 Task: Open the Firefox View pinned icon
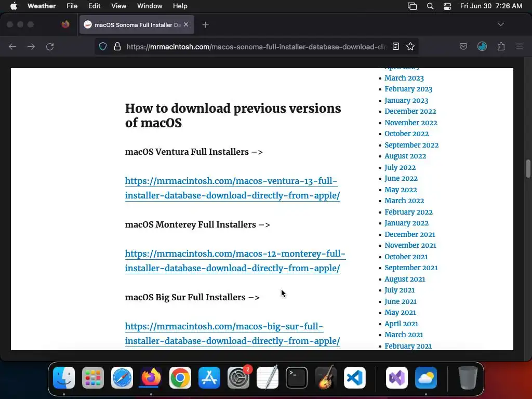pyautogui.click(x=65, y=24)
